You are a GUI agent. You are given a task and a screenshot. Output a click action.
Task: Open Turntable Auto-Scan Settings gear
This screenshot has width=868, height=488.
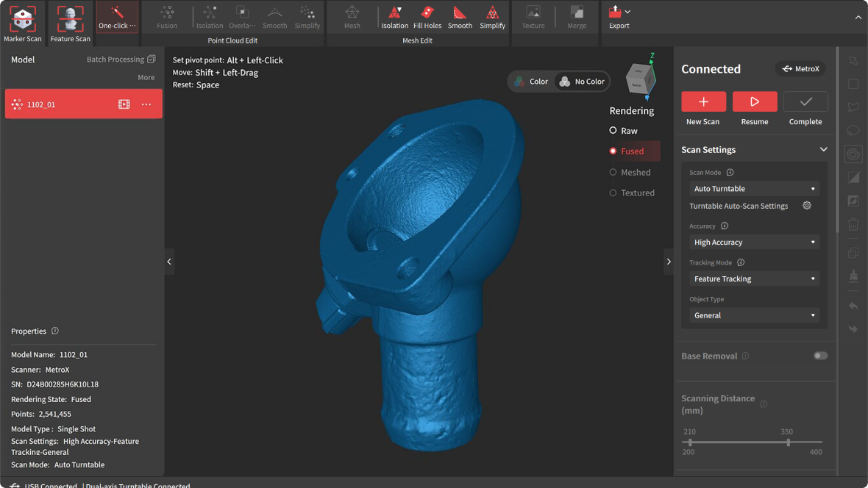(x=807, y=206)
